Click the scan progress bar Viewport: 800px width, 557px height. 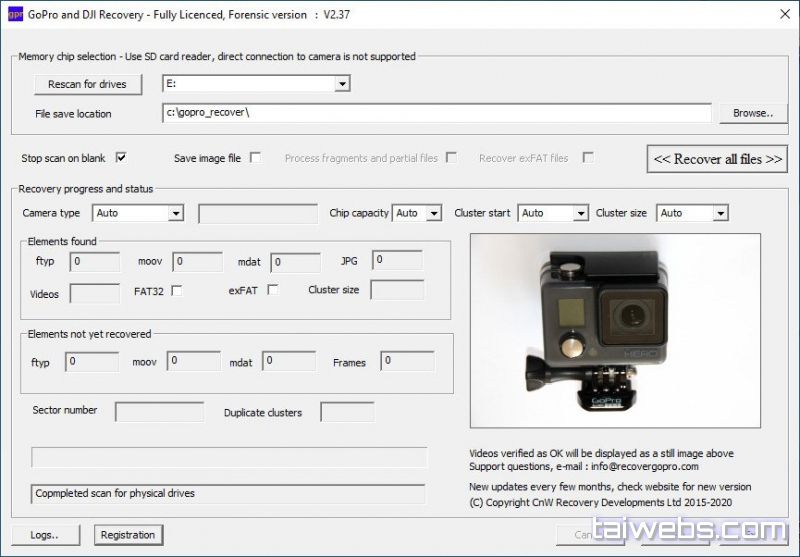point(229,457)
